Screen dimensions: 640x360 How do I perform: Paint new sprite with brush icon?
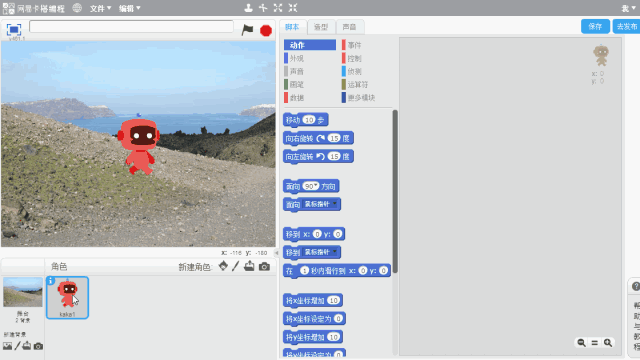(236, 267)
